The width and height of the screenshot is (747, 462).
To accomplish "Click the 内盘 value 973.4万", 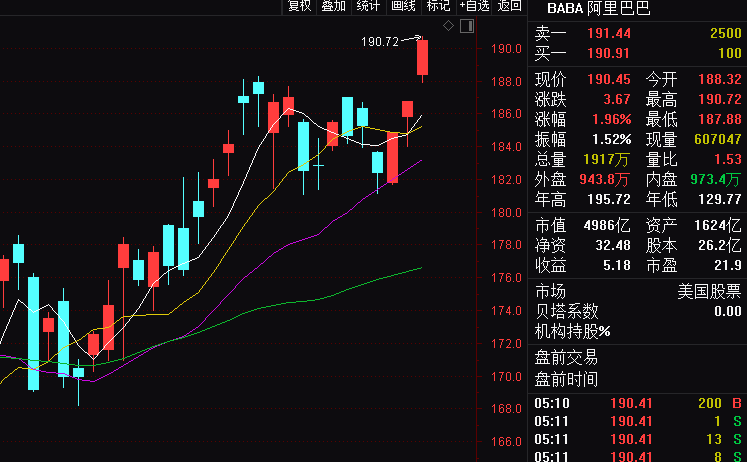I will (x=716, y=179).
